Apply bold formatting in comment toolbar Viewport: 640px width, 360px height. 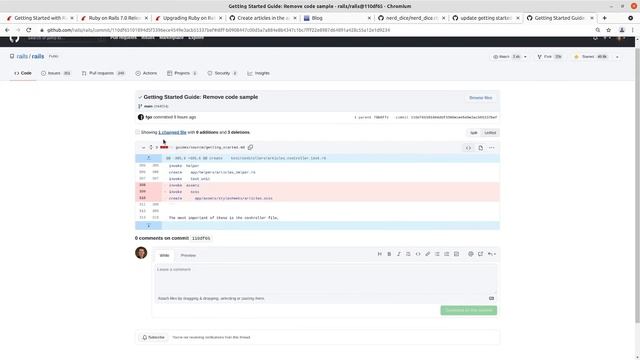389,254
